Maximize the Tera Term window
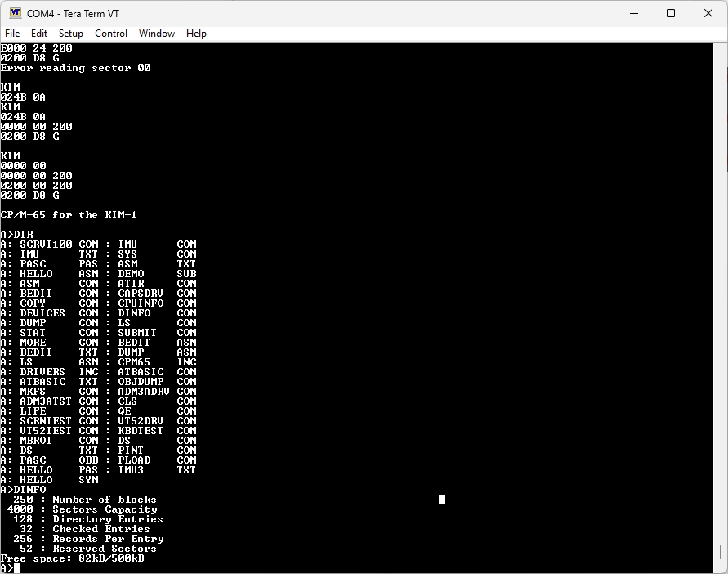Image resolution: width=728 pixels, height=574 pixels. pos(671,13)
